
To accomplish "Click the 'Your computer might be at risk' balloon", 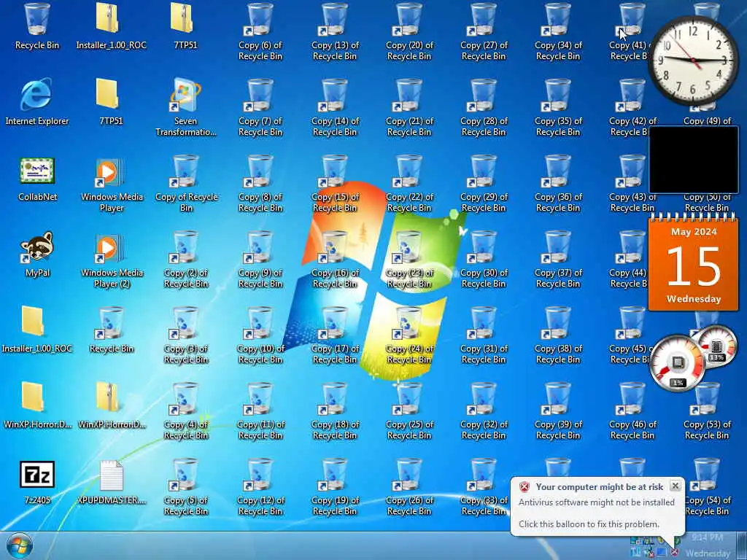I will (597, 506).
